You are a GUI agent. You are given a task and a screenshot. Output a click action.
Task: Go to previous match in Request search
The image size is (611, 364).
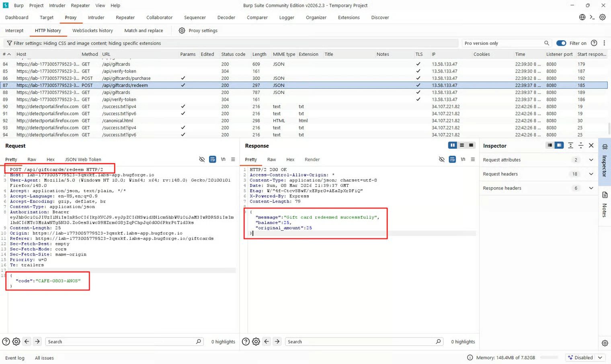(27, 342)
